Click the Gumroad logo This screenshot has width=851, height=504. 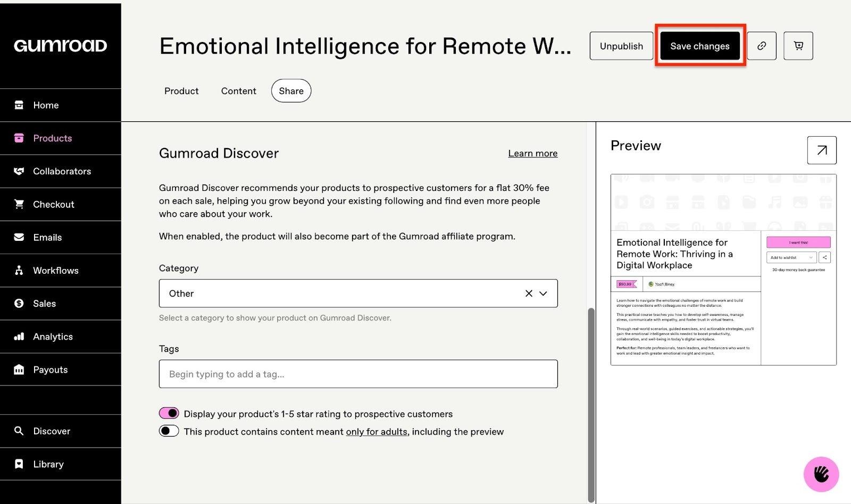(60, 46)
